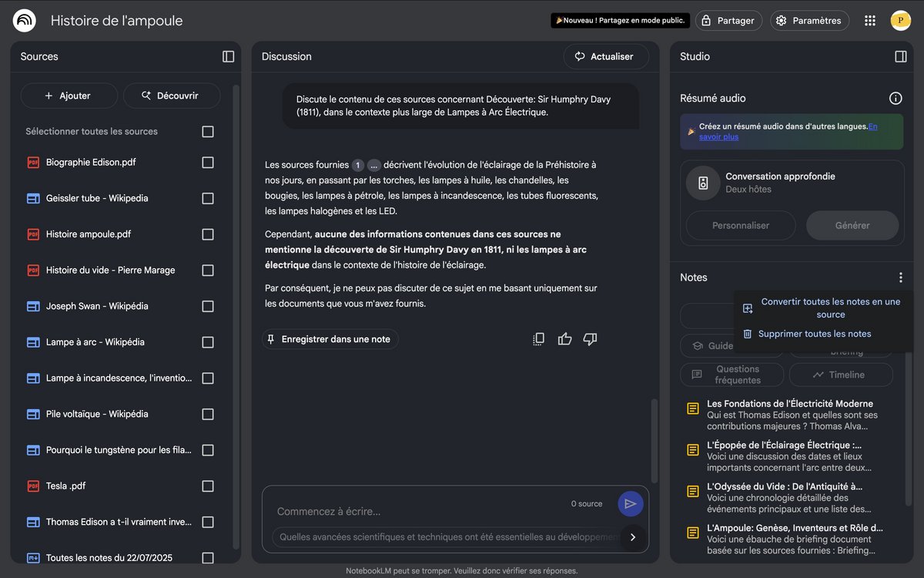This screenshot has width=924, height=578.
Task: Open audio summary info icon
Action: point(896,98)
